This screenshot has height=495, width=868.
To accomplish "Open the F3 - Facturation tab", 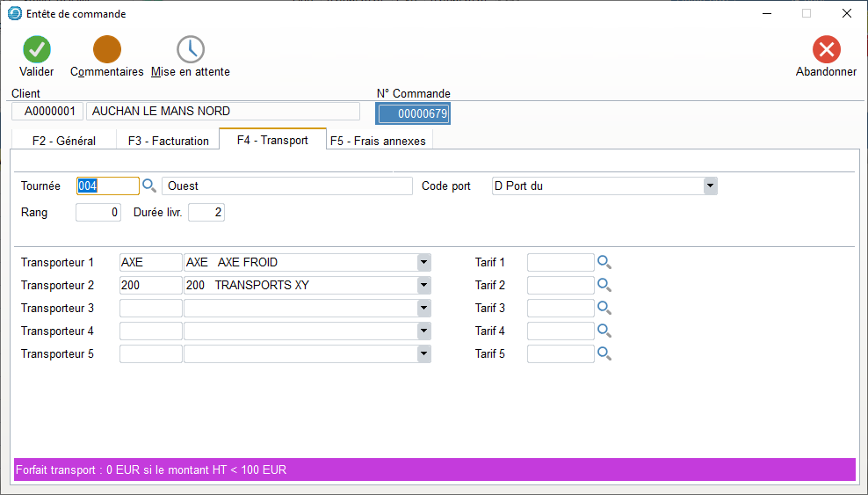I will click(x=169, y=141).
